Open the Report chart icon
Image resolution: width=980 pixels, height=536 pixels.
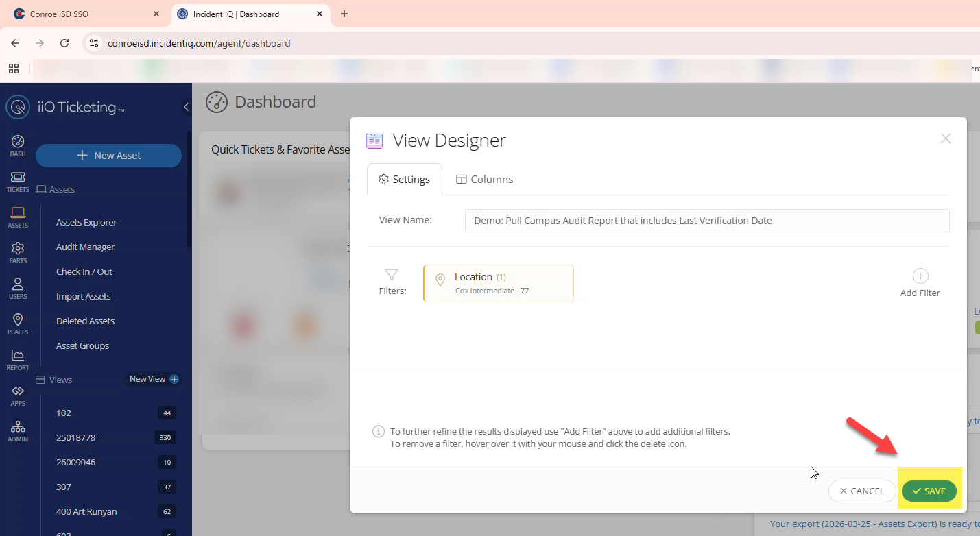18,356
